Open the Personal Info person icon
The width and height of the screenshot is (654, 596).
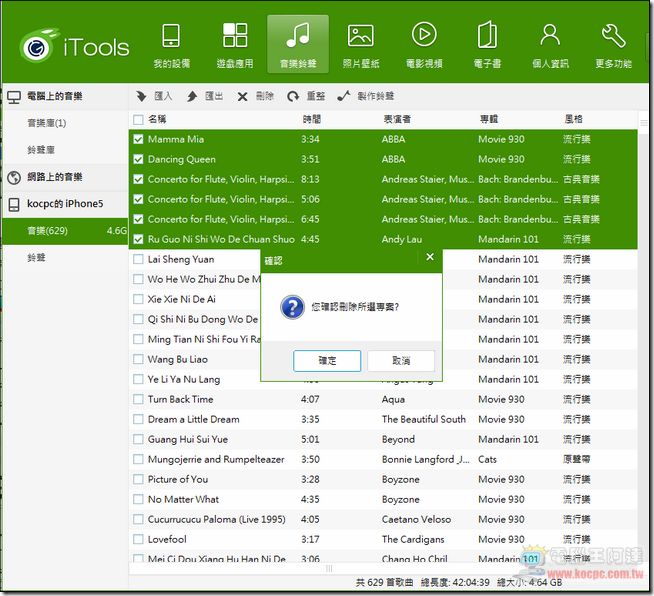(x=550, y=35)
